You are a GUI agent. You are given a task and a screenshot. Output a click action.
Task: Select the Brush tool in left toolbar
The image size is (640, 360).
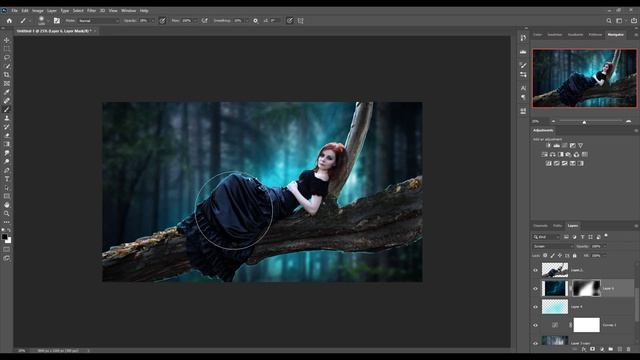point(7,109)
